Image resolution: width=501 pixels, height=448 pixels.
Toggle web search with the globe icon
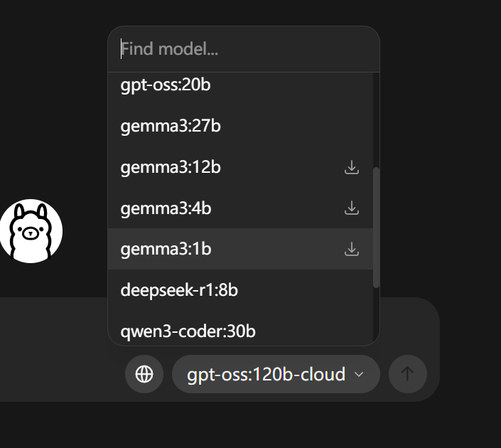[x=144, y=374]
